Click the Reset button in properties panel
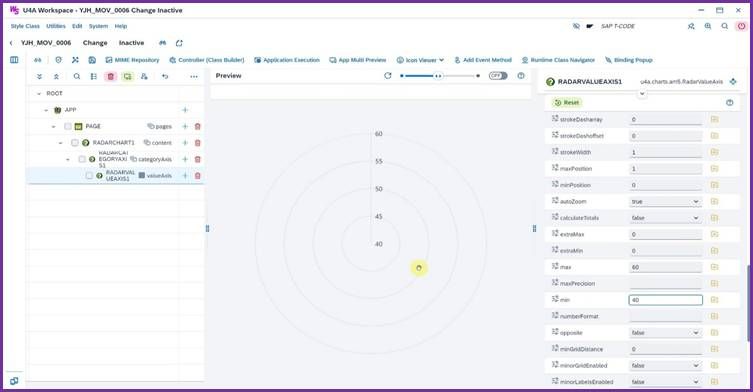This screenshot has width=753, height=392. [x=567, y=102]
